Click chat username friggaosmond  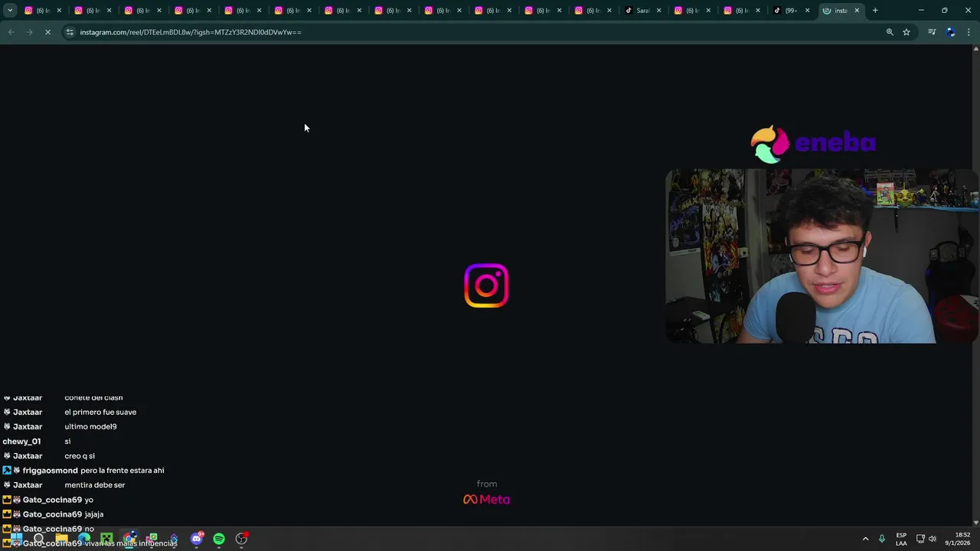point(51,471)
